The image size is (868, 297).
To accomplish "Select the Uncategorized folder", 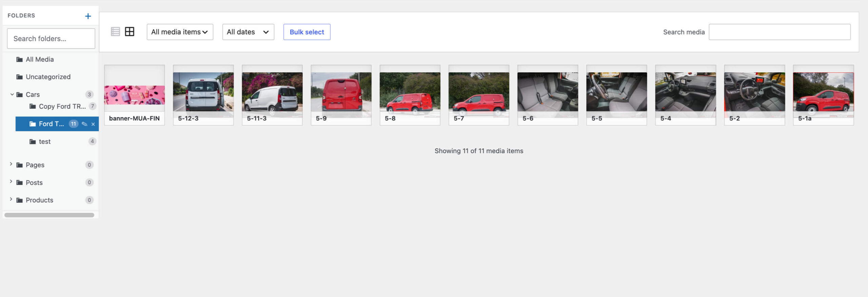I will [x=48, y=77].
